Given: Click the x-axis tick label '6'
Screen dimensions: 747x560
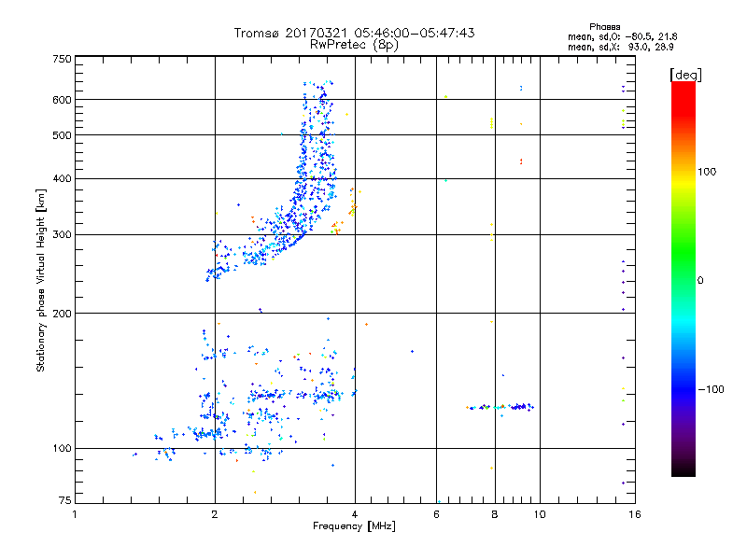Looking at the screenshot, I should 436,514.
